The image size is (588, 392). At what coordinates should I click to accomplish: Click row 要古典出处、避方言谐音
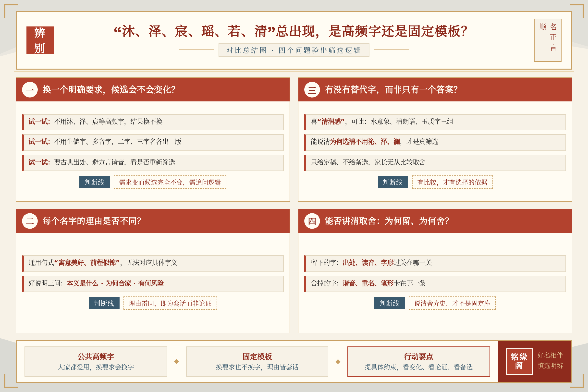153,163
